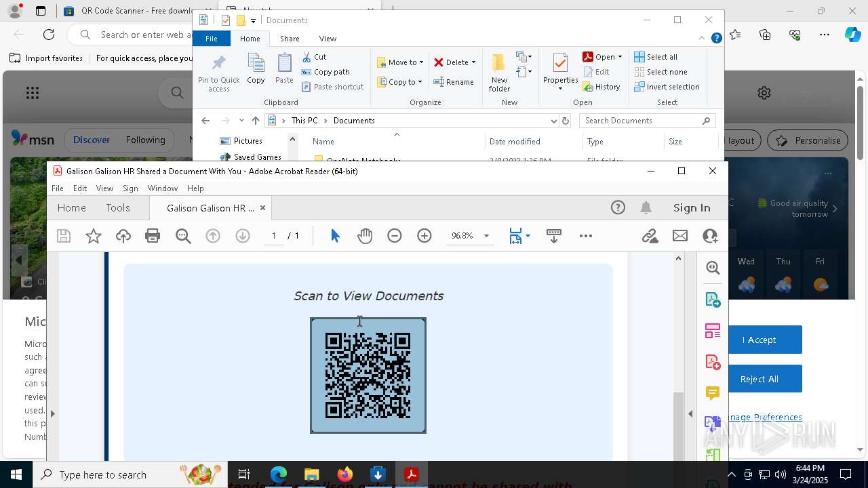Screen dimensions: 868x488
Task: Click New folder in Explorer ribbon
Action: pyautogui.click(x=499, y=73)
